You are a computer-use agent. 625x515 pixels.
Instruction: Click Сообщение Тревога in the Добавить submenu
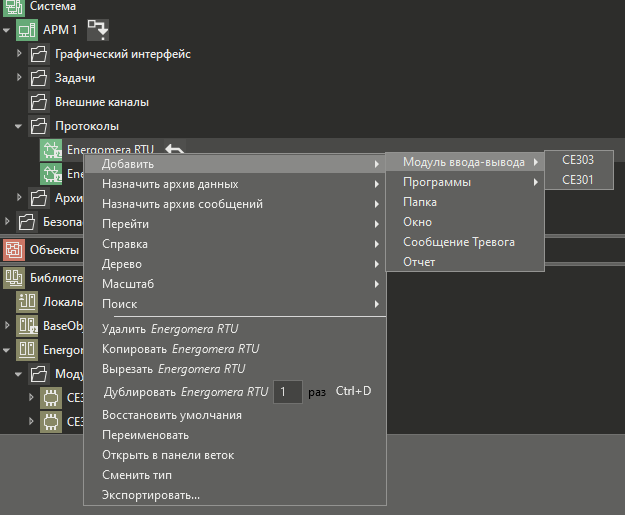point(459,242)
